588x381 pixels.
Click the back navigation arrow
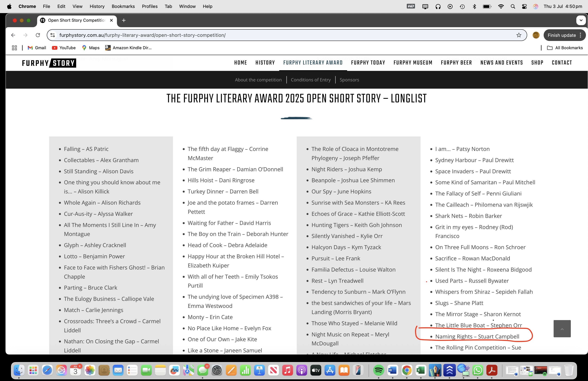point(13,35)
